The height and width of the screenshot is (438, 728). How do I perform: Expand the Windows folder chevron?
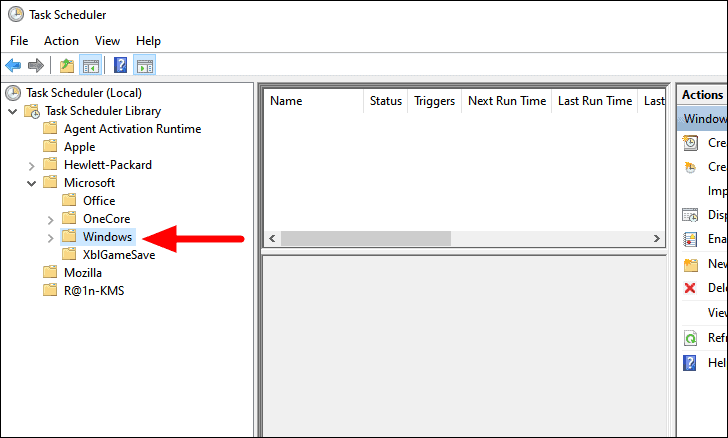click(x=51, y=238)
